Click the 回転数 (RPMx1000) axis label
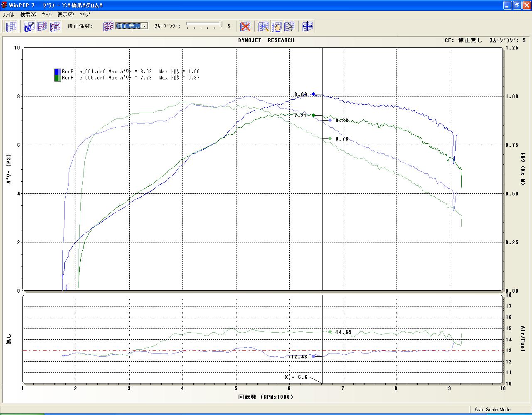The width and height of the screenshot is (532, 415). point(266,397)
